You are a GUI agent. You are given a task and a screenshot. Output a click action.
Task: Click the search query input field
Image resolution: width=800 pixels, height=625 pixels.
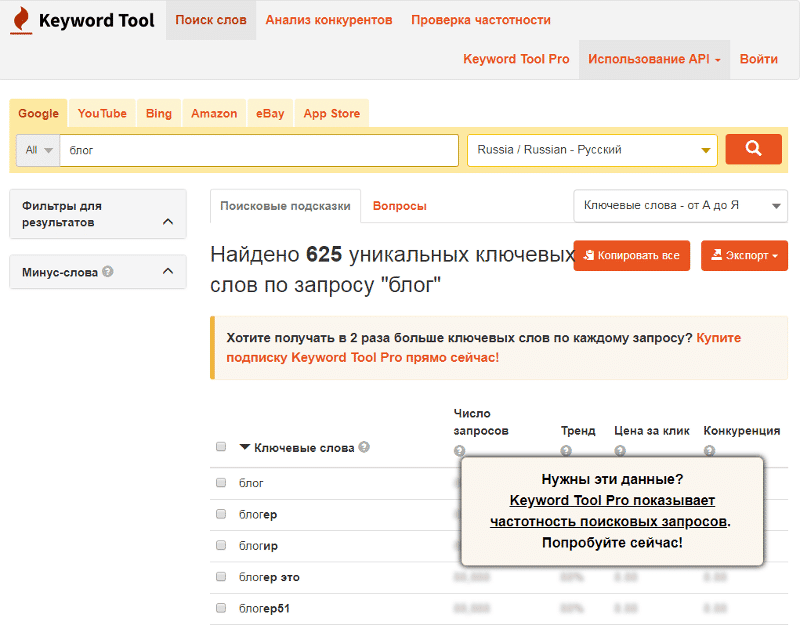click(258, 150)
